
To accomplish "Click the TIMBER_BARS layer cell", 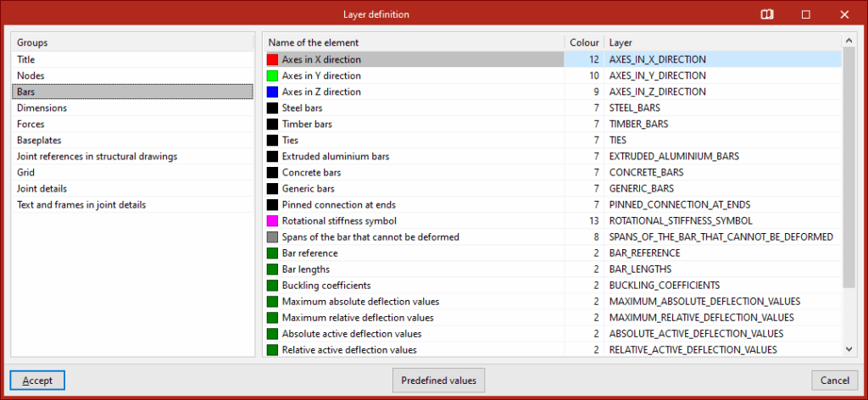I will click(x=723, y=124).
